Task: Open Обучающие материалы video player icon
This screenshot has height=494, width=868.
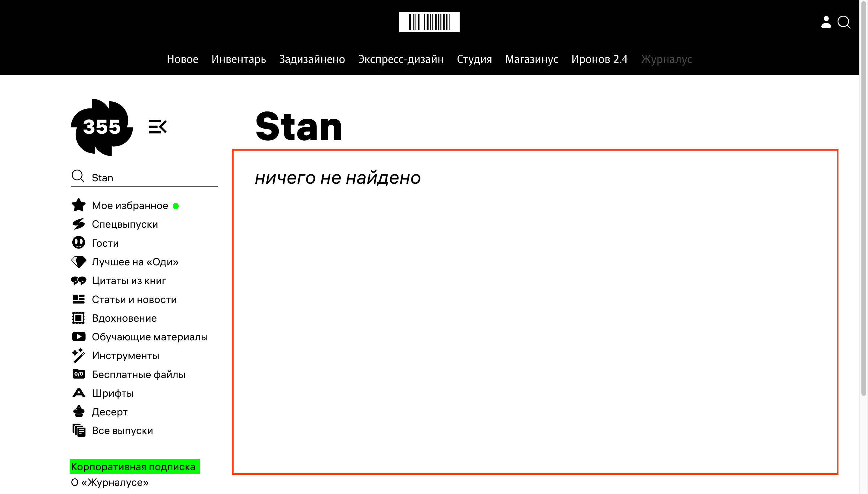Action: [x=78, y=336]
